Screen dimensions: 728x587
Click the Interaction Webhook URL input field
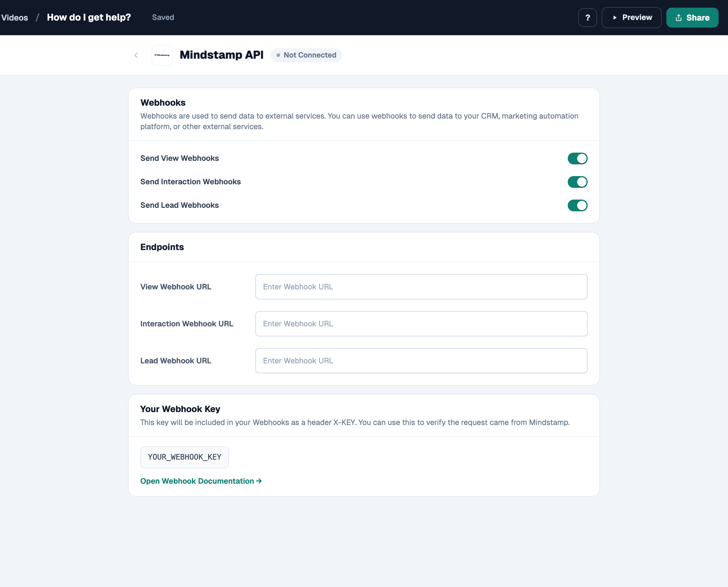tap(421, 324)
